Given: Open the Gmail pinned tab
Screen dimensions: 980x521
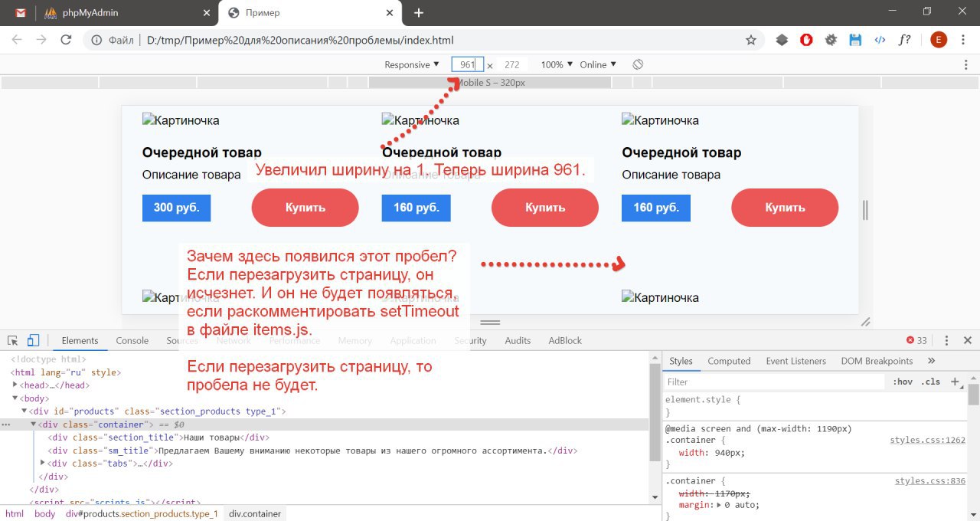Looking at the screenshot, I should 21,12.
